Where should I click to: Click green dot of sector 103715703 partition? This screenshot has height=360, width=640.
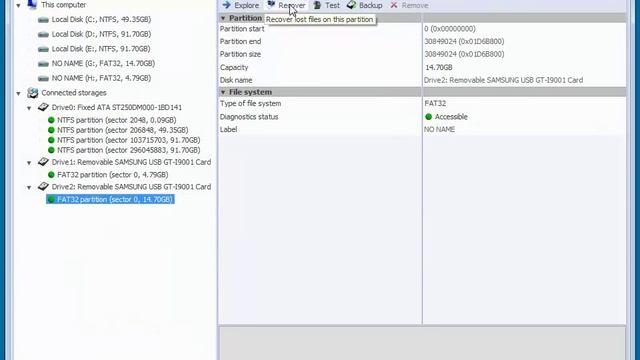51,140
